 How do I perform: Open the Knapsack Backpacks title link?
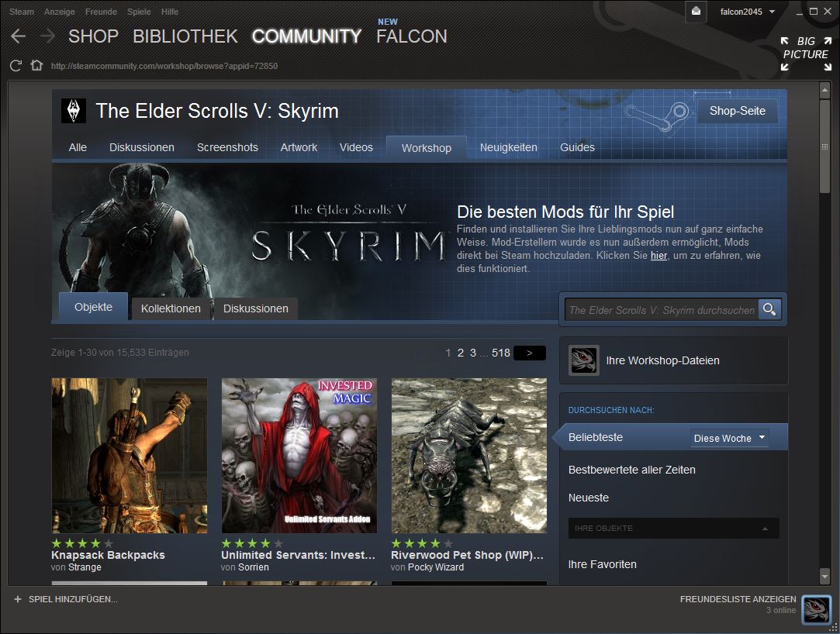coord(108,555)
